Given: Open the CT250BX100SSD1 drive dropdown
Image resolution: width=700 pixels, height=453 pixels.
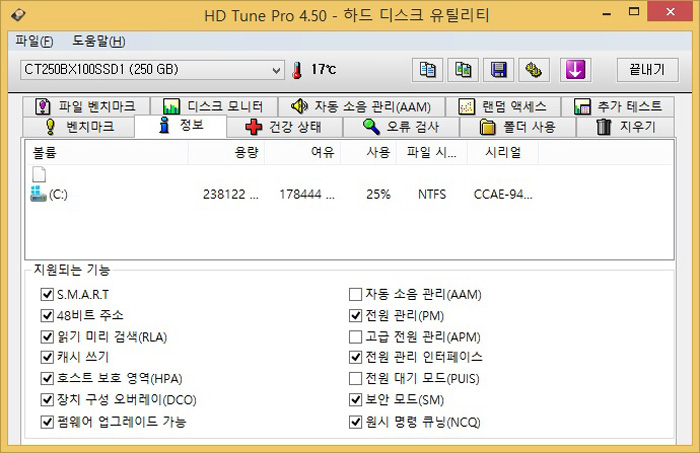Looking at the screenshot, I should coord(277,70).
